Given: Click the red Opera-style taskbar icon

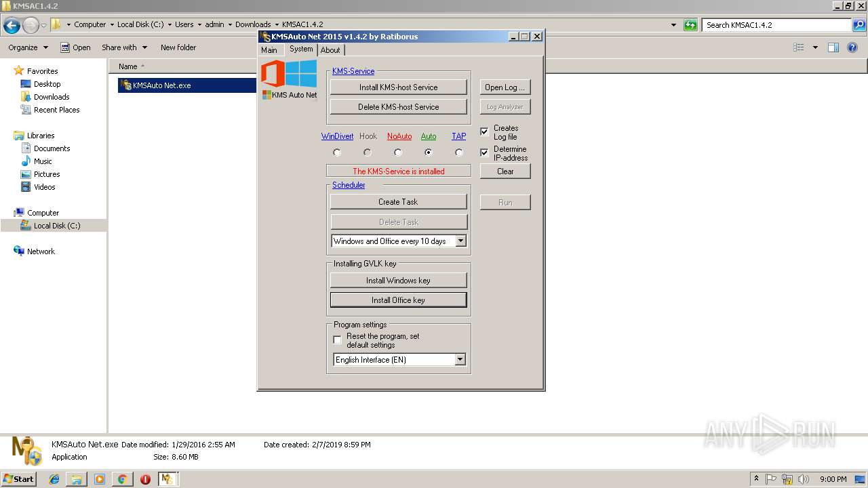Looking at the screenshot, I should coord(145,479).
